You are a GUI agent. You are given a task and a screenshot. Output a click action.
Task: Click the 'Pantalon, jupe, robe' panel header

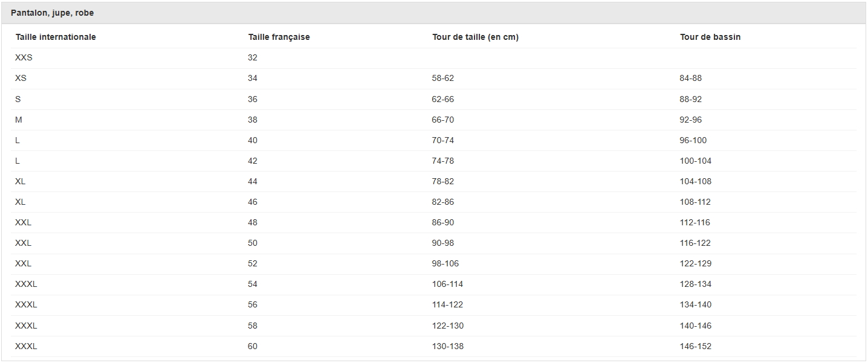pos(53,13)
